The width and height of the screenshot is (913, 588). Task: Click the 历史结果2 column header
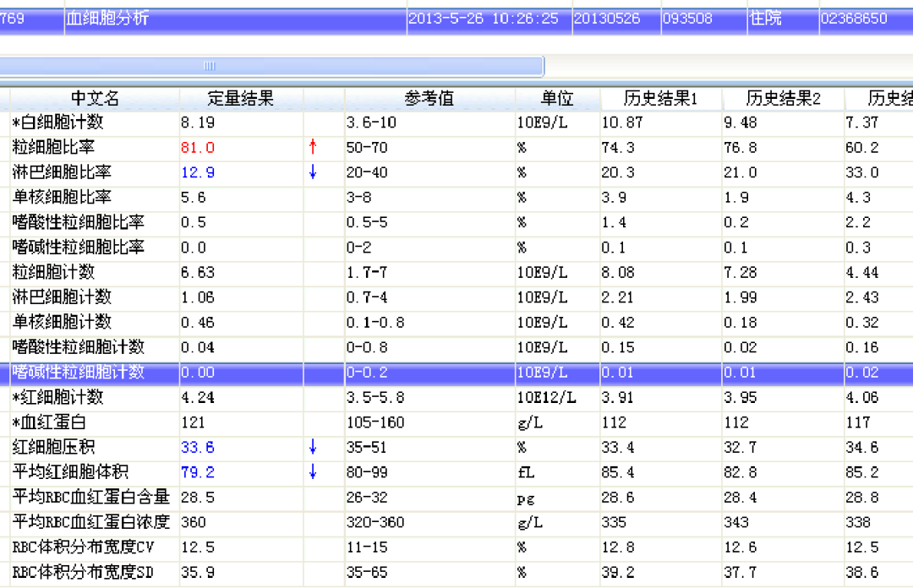[x=783, y=98]
